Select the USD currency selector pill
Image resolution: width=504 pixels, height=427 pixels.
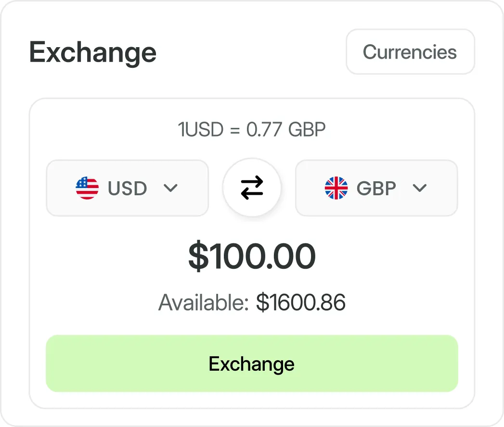(x=127, y=188)
